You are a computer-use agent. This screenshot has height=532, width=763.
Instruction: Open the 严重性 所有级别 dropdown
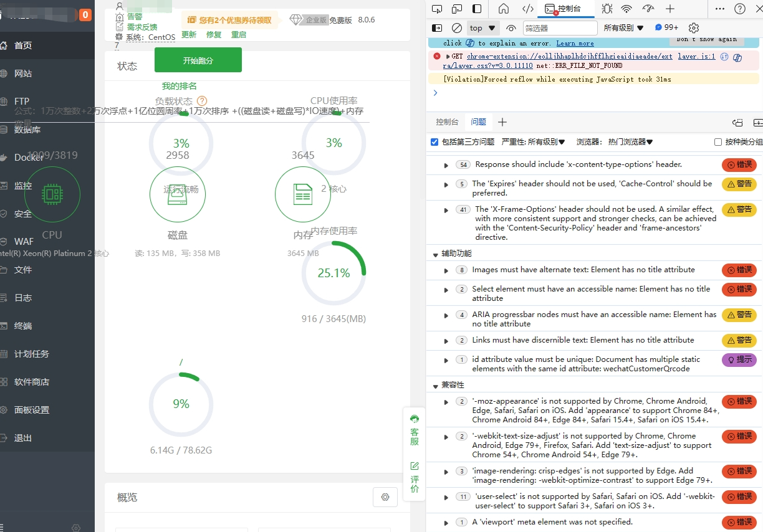(x=534, y=142)
